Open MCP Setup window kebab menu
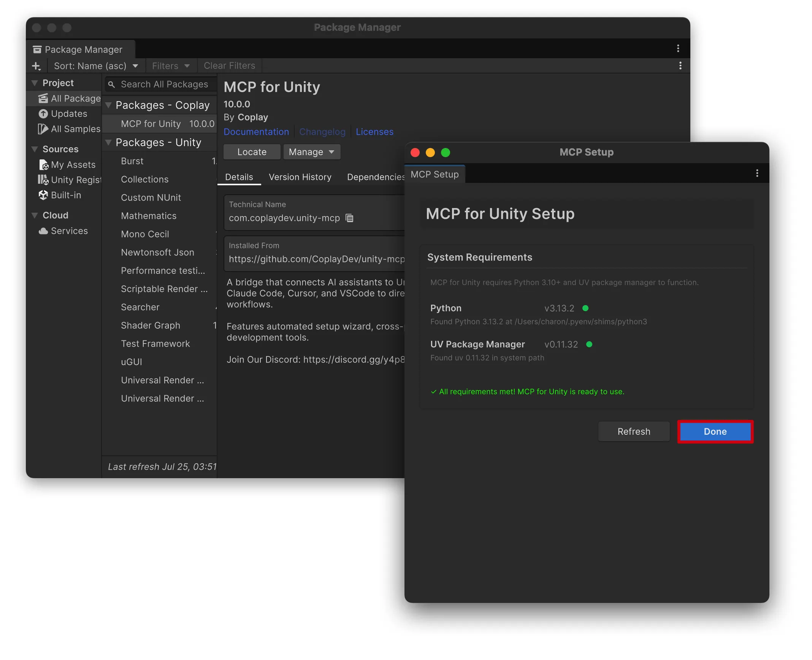 (x=757, y=173)
